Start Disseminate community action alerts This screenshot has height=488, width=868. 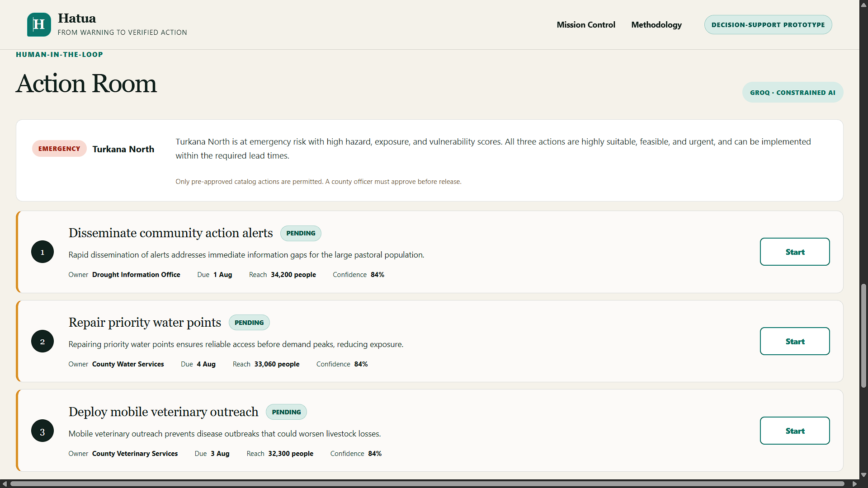click(x=795, y=252)
